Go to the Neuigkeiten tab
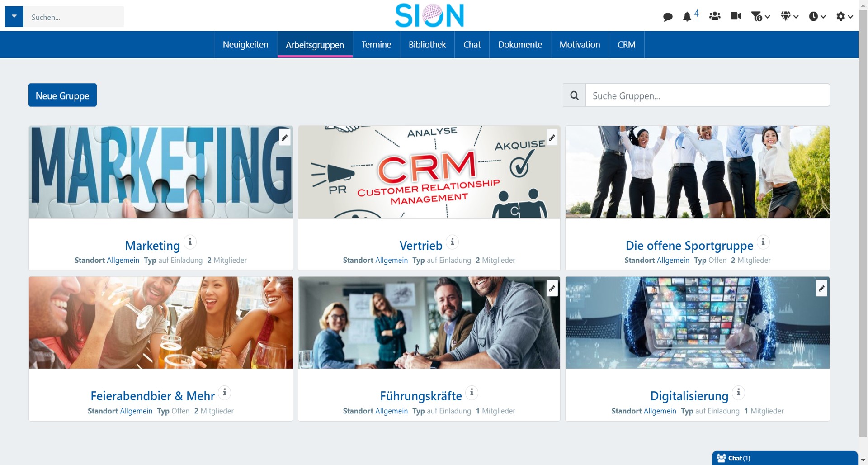The height and width of the screenshot is (465, 868). pos(245,45)
